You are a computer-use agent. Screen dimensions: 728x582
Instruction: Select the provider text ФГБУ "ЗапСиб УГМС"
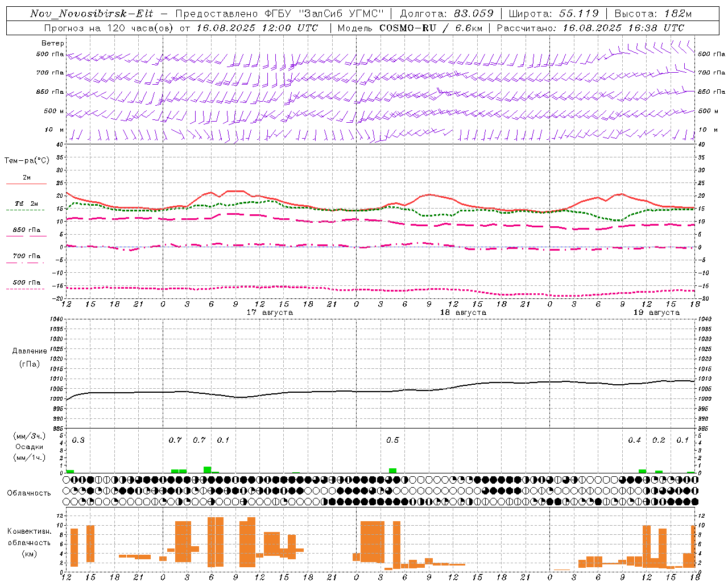pos(324,14)
